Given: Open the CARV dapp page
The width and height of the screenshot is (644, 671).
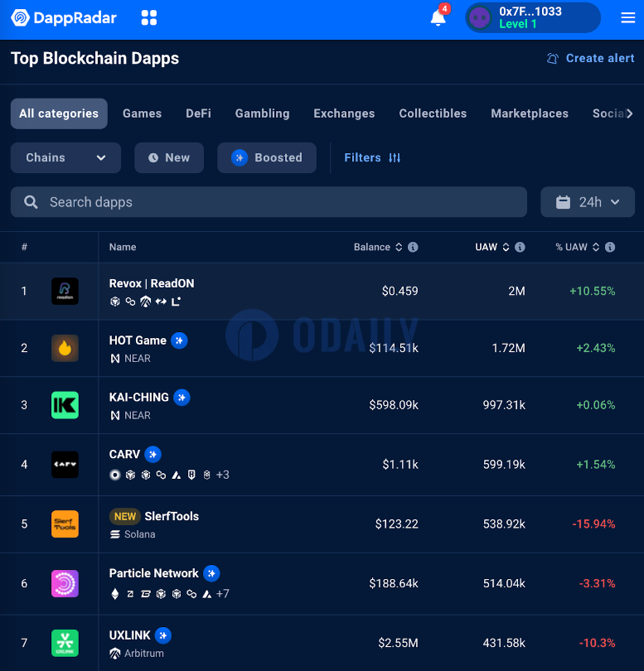Looking at the screenshot, I should click(124, 455).
